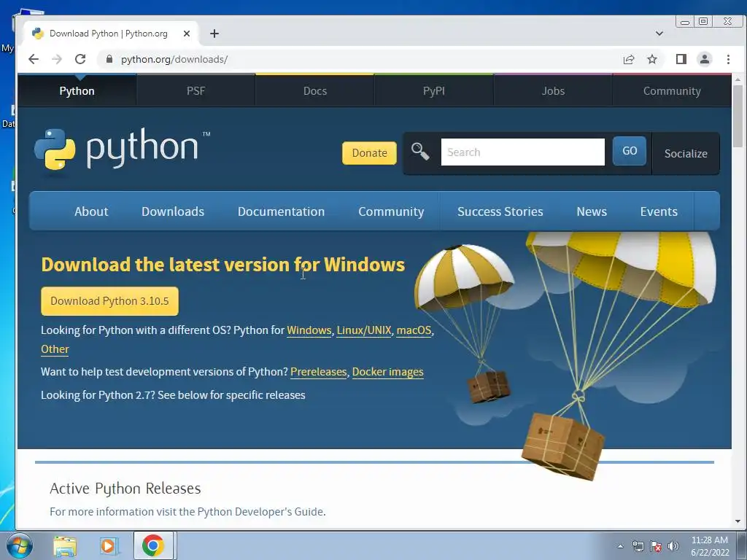Follow the Linux/UNIX link
The height and width of the screenshot is (560, 747).
(364, 330)
